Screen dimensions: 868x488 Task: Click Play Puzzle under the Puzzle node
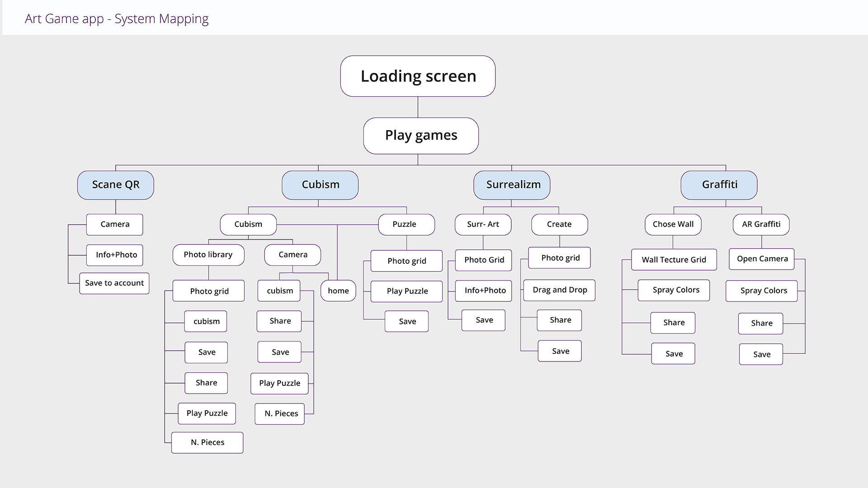406,291
